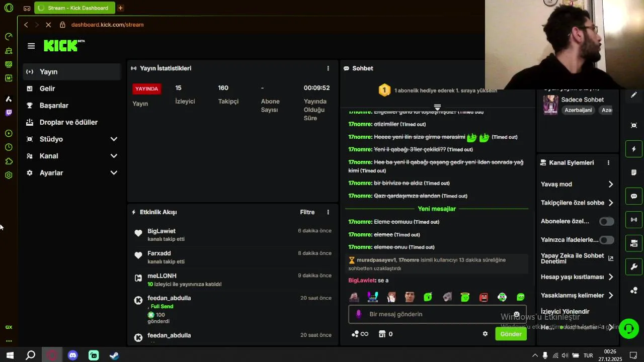Click the chat collapse handle under gift banner

(x=437, y=108)
